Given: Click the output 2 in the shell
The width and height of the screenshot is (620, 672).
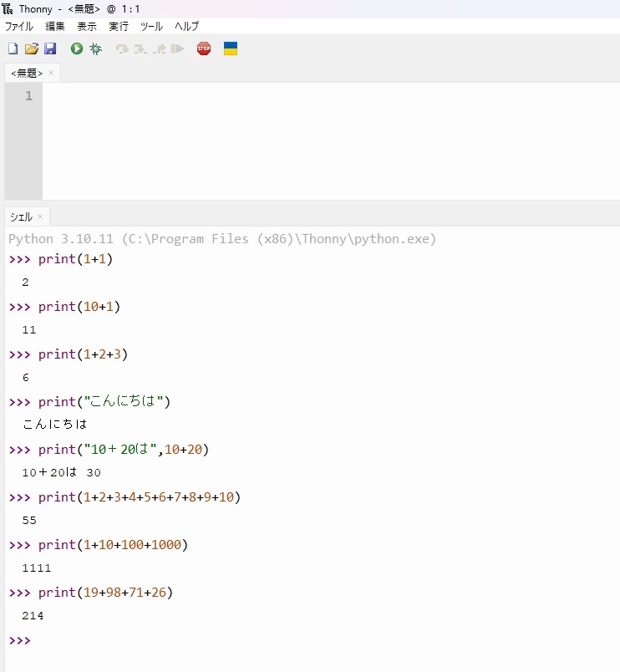Looking at the screenshot, I should (25, 283).
